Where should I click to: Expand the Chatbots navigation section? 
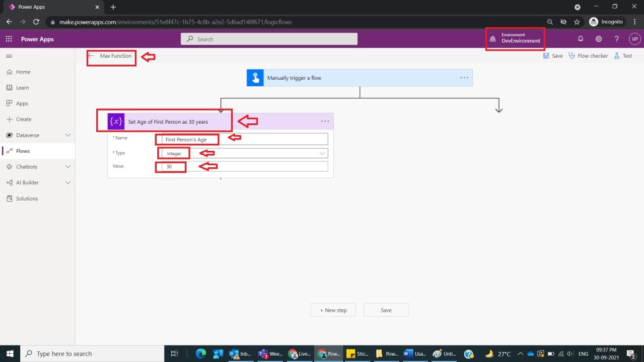coord(68,167)
